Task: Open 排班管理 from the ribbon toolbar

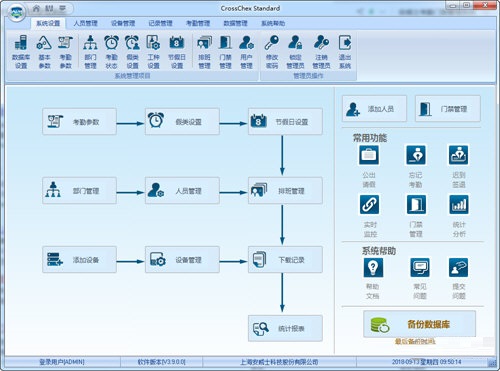Action: tap(204, 52)
